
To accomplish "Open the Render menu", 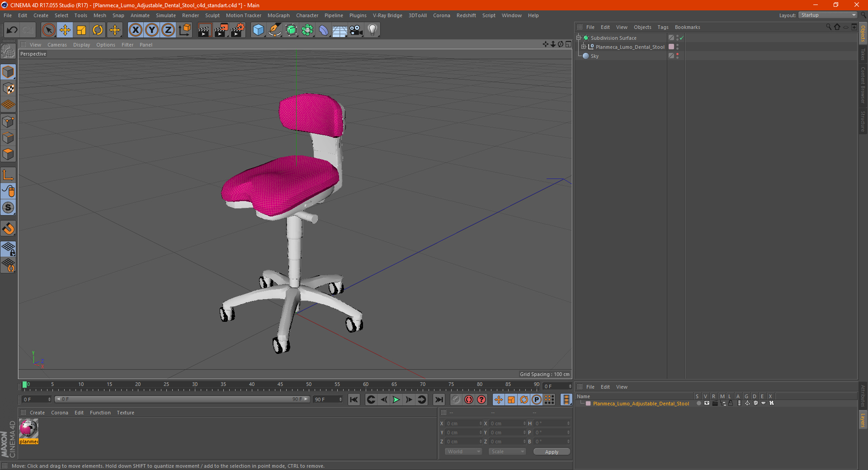I will pos(190,15).
